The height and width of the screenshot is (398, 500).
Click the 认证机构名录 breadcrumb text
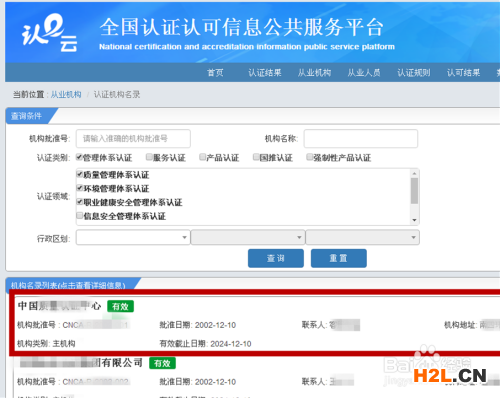(x=117, y=95)
